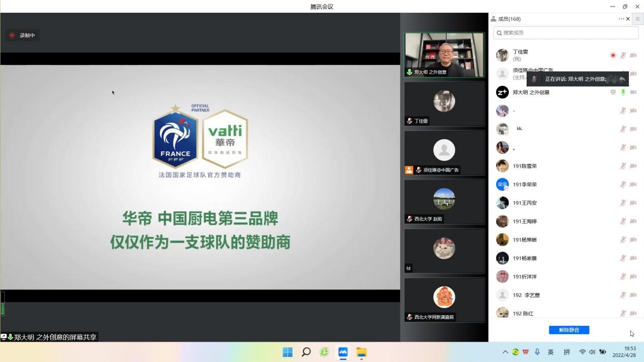Select the 西北大学 赵茹 video tile
The image size is (644, 362).
click(x=444, y=202)
